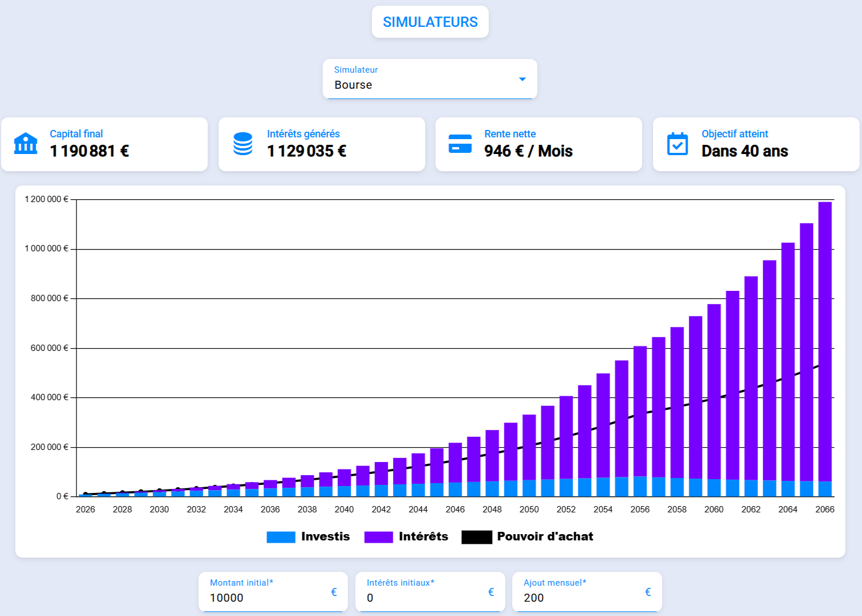The image size is (862, 616).
Task: Toggle the Investis series in chart legend
Action: pos(309,537)
